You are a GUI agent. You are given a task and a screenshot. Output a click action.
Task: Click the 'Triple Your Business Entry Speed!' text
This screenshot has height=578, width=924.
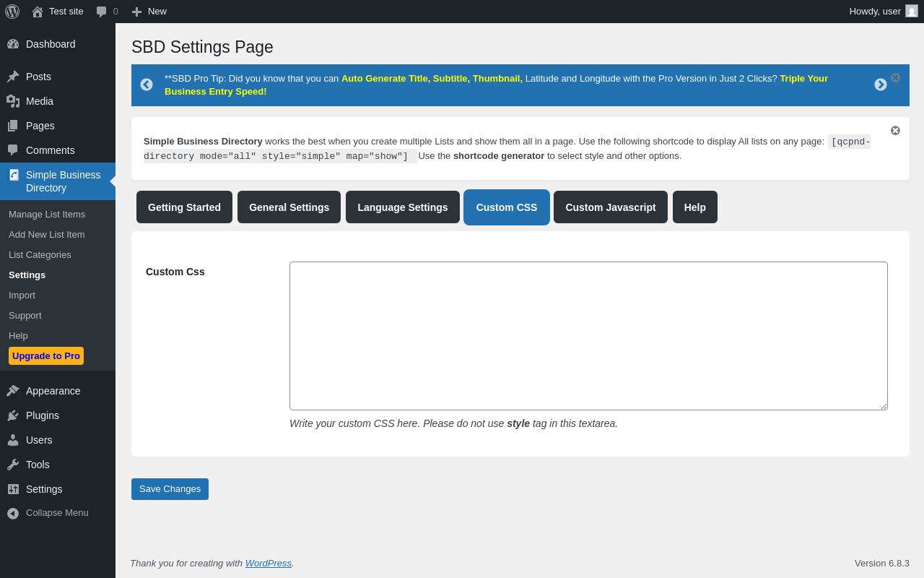pos(496,85)
